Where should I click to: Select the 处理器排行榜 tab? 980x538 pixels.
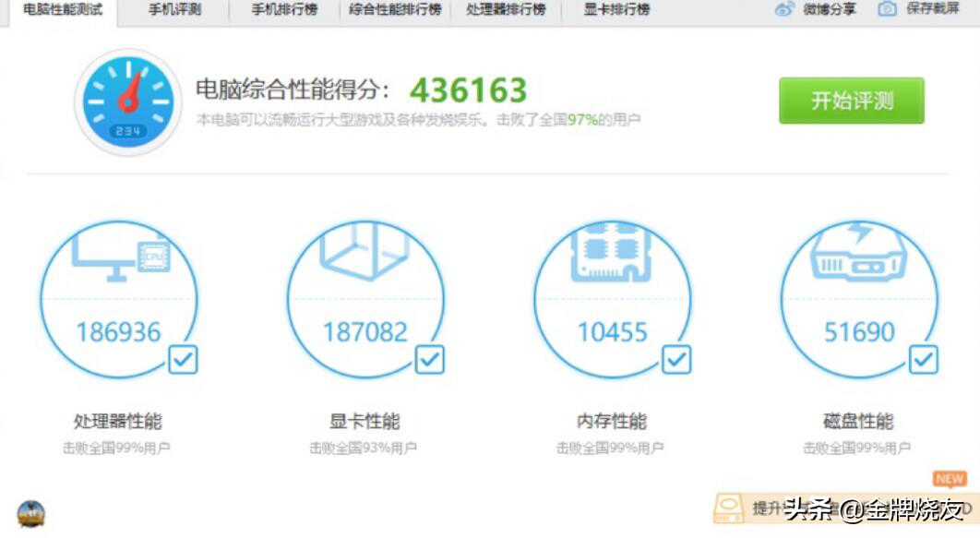pyautogui.click(x=505, y=10)
